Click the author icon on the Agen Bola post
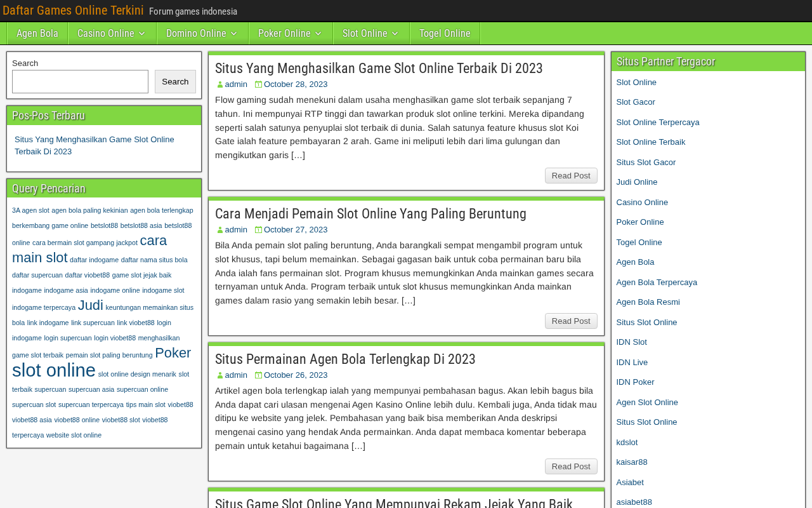 [220, 375]
